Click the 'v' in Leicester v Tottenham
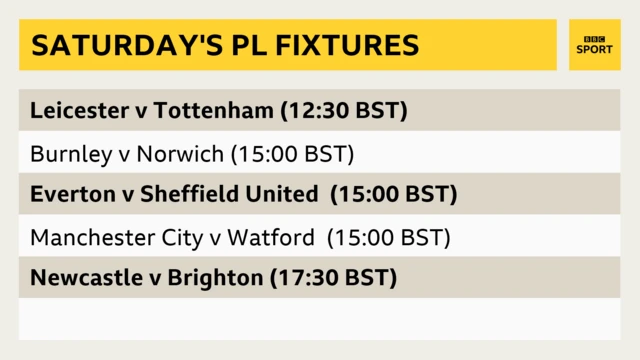 pos(141,112)
